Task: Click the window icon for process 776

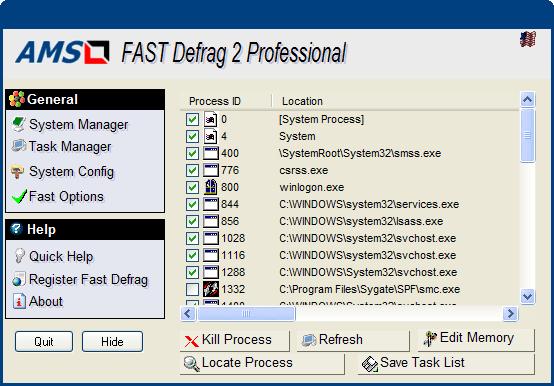Action: click(x=211, y=170)
